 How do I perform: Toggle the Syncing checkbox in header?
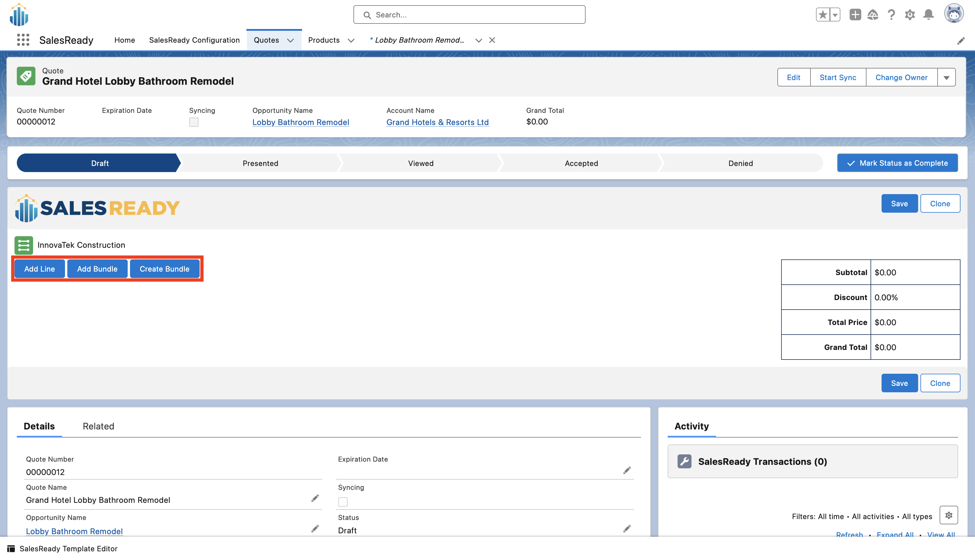[194, 122]
